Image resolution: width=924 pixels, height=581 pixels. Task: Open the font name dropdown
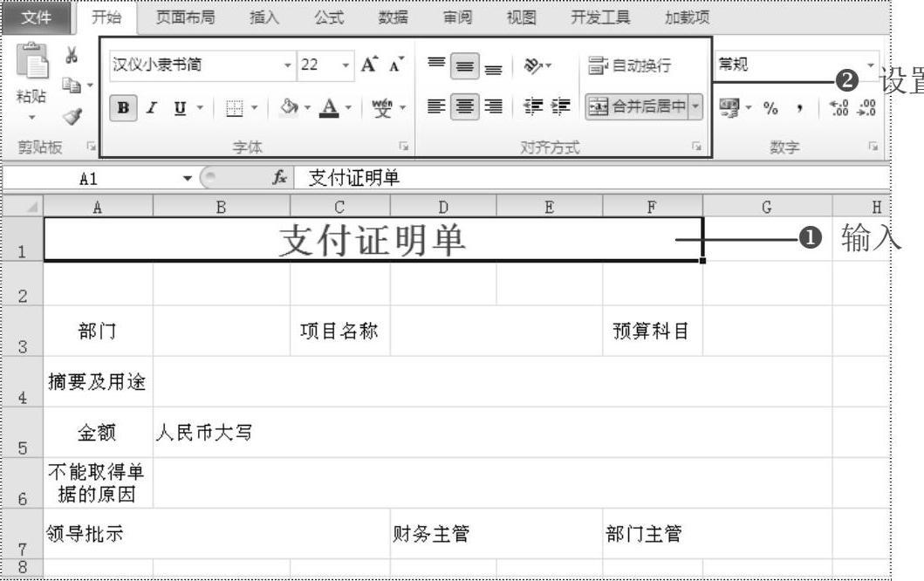pos(288,65)
